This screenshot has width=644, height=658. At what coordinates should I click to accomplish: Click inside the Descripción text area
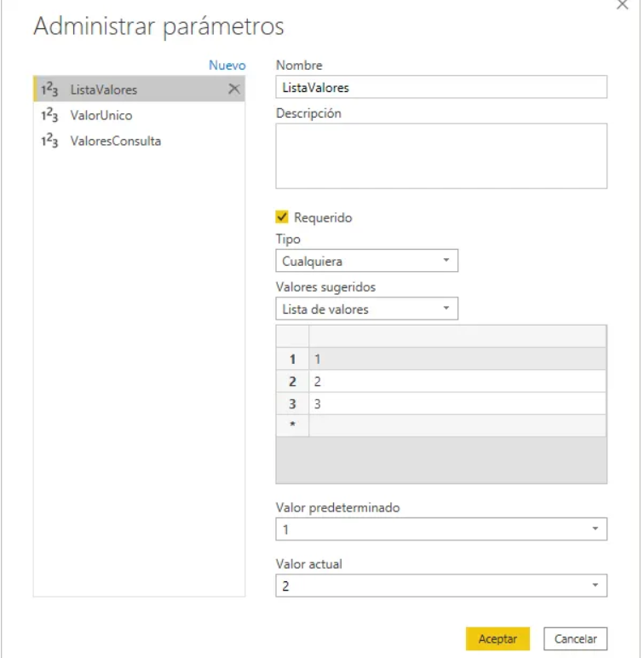point(440,155)
